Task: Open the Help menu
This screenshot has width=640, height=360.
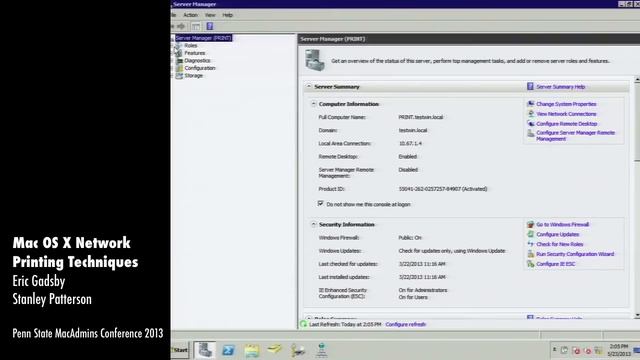Action: [228, 15]
